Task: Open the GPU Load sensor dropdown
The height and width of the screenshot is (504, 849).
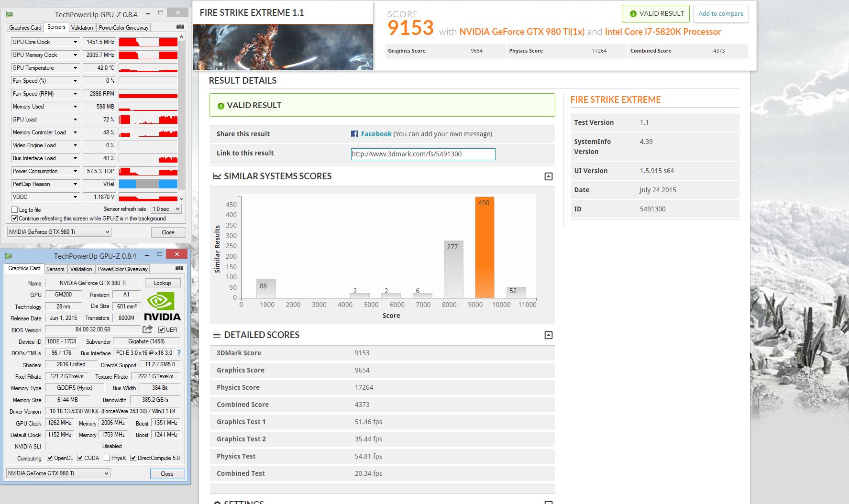Action: [75, 120]
